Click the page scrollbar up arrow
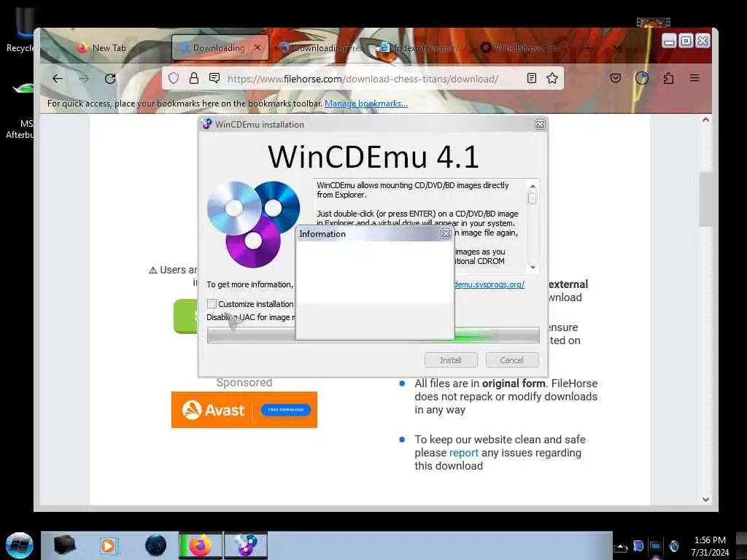Screen dimensions: 747x560 705,120
